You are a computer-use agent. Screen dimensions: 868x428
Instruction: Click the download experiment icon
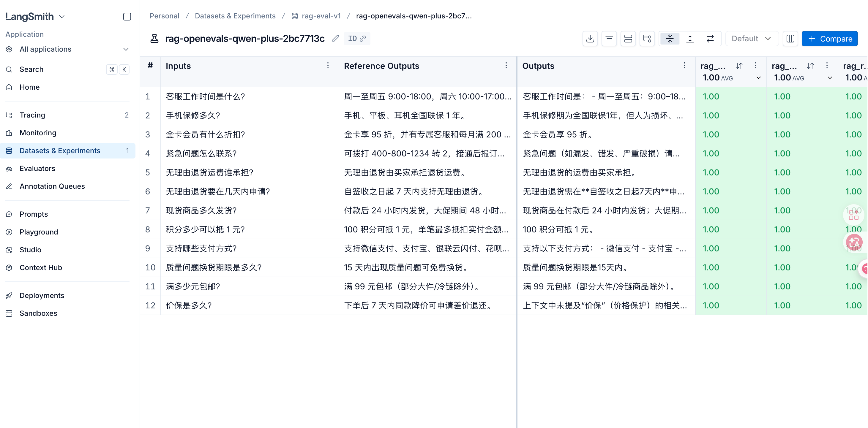point(590,39)
